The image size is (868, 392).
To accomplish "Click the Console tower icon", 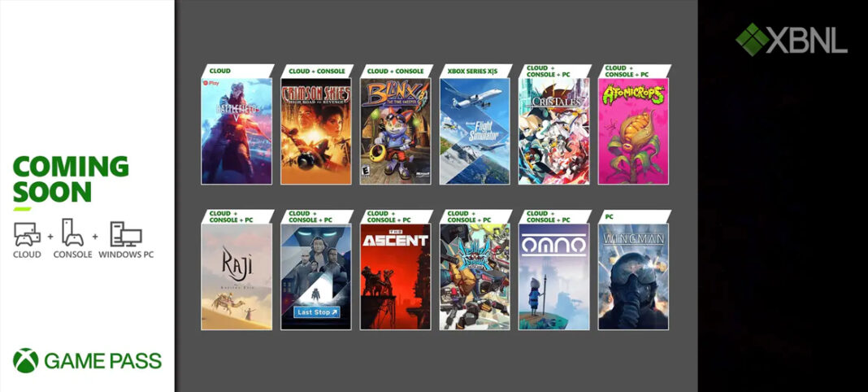I will click(x=72, y=233).
